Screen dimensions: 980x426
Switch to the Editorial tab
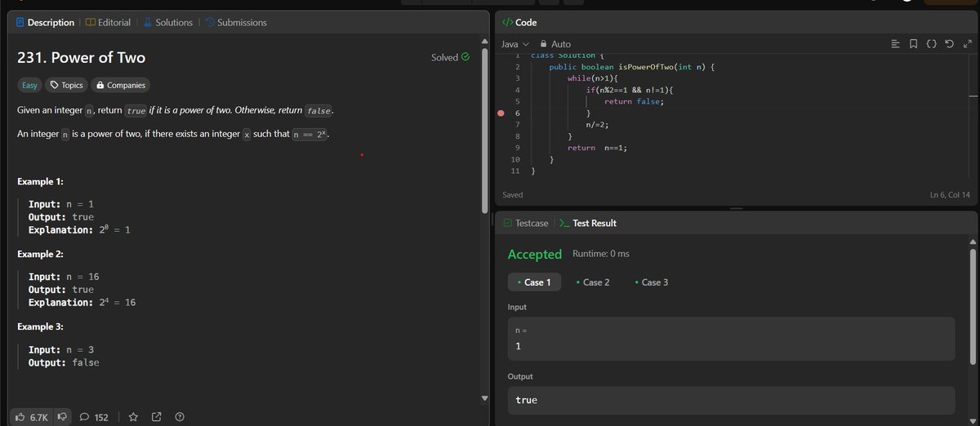pyautogui.click(x=108, y=22)
